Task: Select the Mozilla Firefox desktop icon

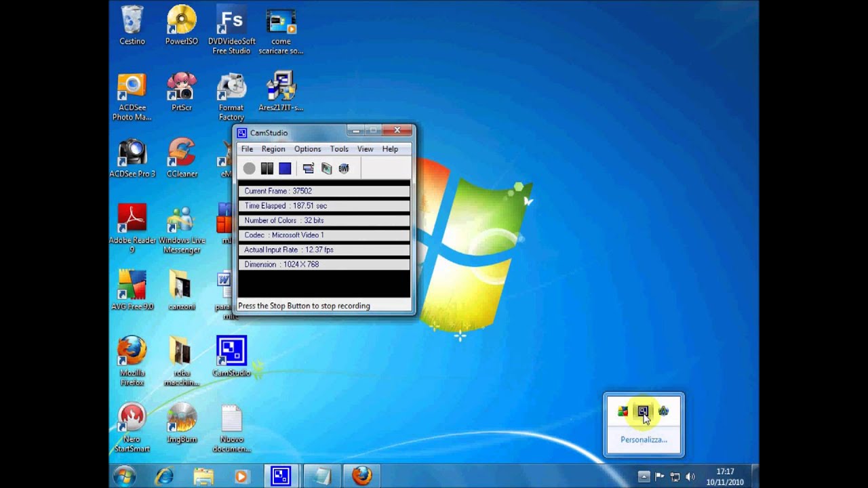Action: (132, 362)
